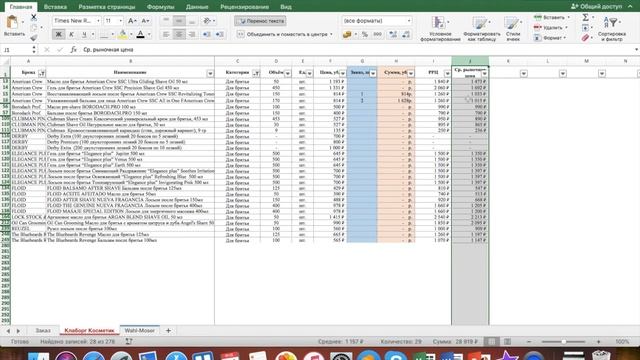Toggle center horizontal alignment
The height and width of the screenshot is (360, 640).
pos(179,35)
